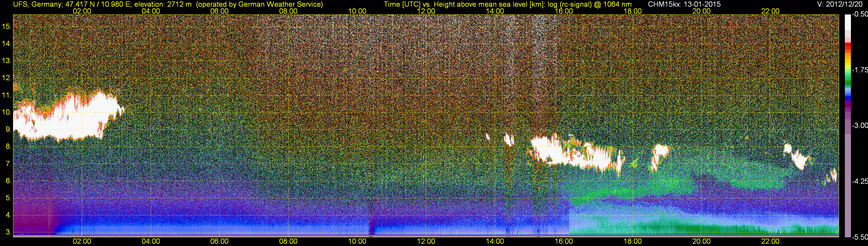Select the "14." height axis label
The height and width of the screenshot is (246, 868).
click(7, 43)
